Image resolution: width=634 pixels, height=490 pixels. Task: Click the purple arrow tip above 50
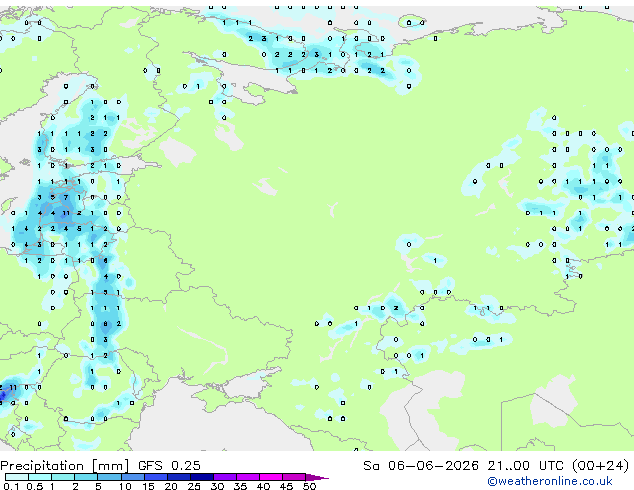[x=317, y=478]
